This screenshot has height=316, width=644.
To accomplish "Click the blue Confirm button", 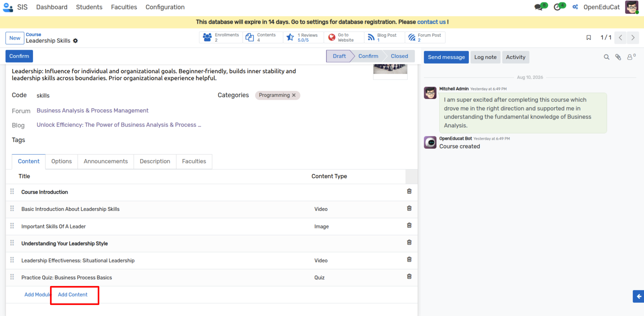I will (x=19, y=56).
